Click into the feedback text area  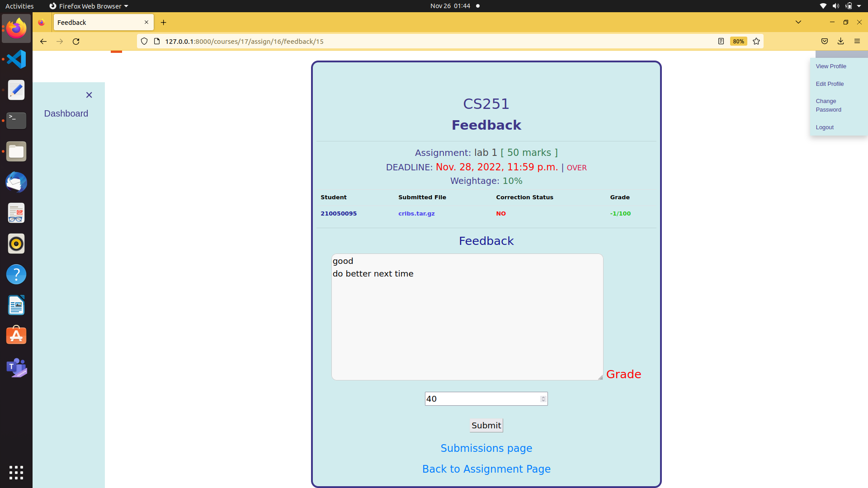pos(467,317)
